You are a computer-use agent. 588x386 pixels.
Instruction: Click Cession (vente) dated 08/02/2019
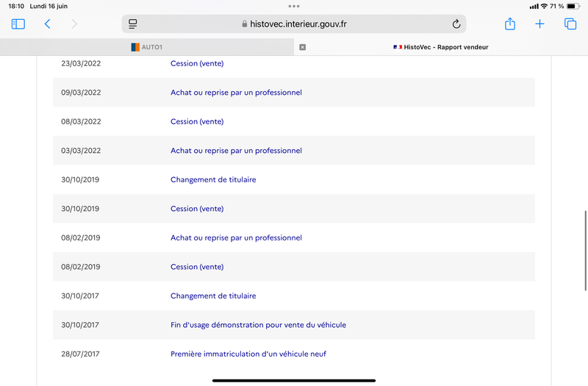pos(197,267)
